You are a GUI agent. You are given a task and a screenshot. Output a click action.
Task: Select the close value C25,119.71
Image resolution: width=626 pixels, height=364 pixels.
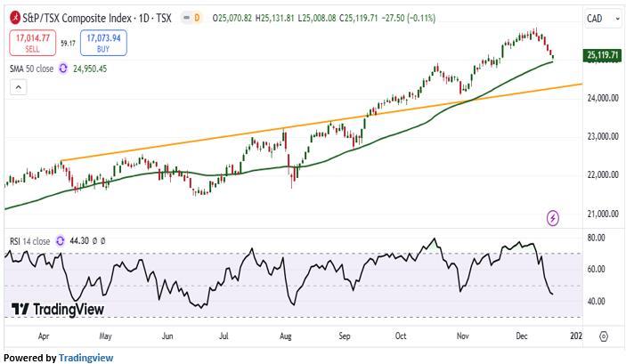(x=359, y=18)
